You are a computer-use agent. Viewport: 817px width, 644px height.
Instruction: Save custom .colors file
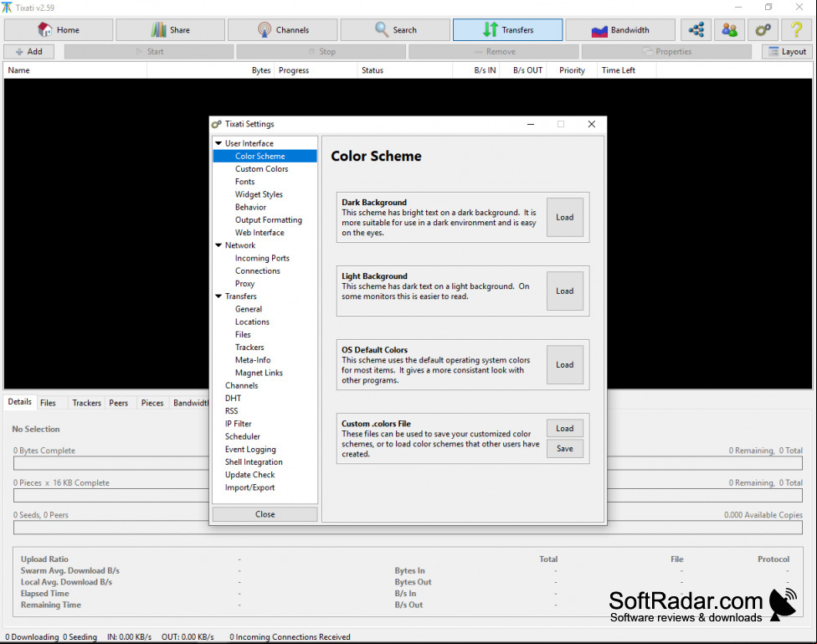(x=564, y=448)
